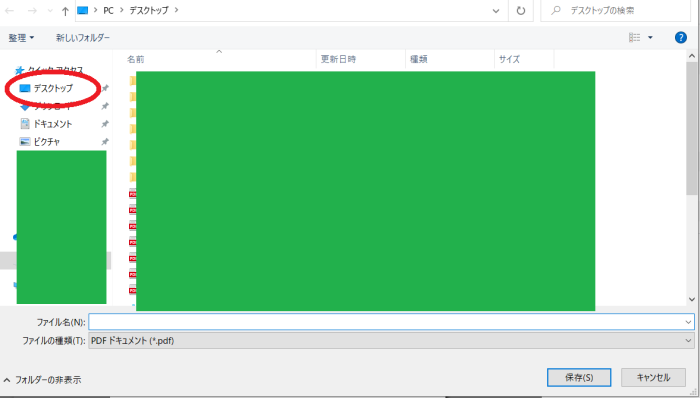
Task: Expand address bar history chevron
Action: pyautogui.click(x=496, y=11)
